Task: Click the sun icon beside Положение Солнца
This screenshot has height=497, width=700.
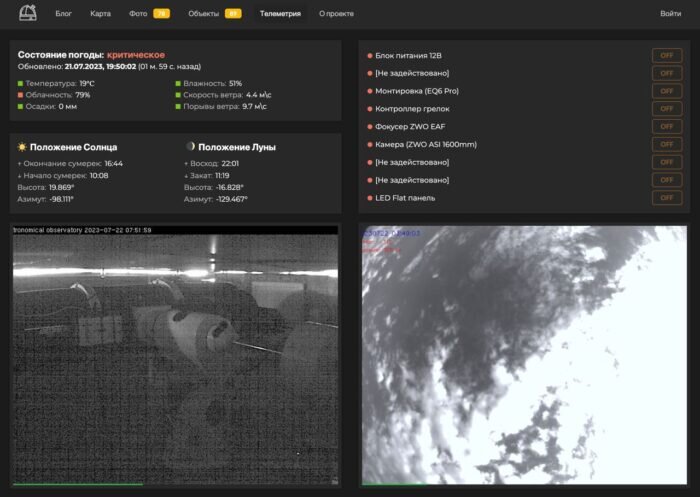Action: tap(22, 147)
